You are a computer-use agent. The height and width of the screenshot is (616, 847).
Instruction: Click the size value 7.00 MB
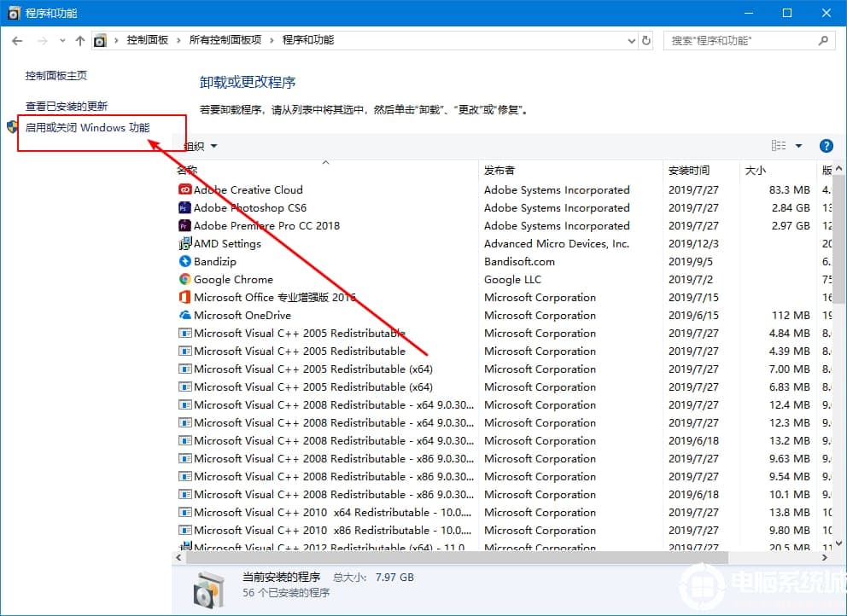[789, 369]
